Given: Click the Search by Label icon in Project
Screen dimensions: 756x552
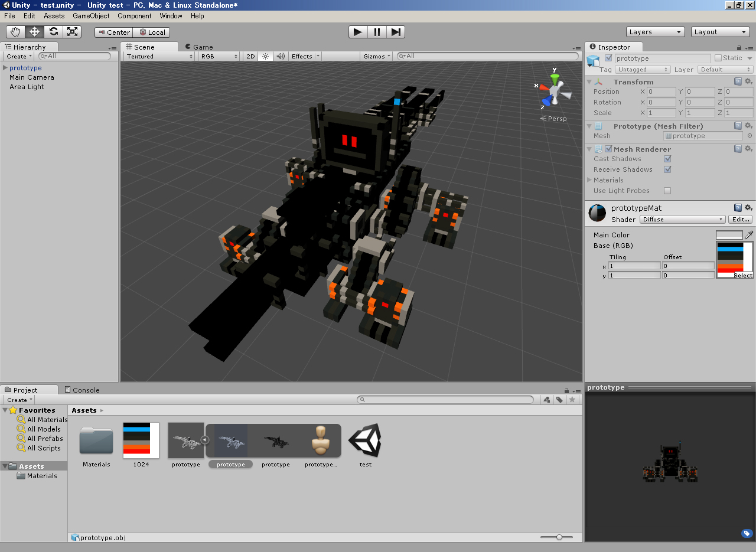Looking at the screenshot, I should (559, 400).
